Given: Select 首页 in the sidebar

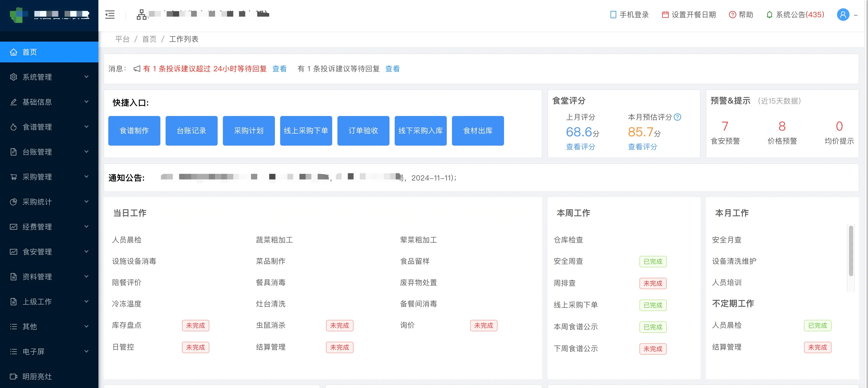Looking at the screenshot, I should click(x=49, y=52).
